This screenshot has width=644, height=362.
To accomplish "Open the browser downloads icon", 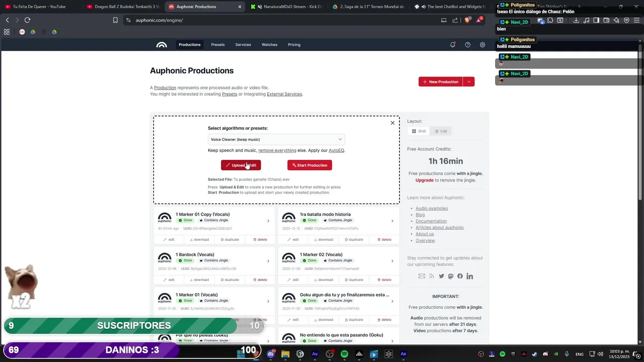I will click(x=576, y=20).
